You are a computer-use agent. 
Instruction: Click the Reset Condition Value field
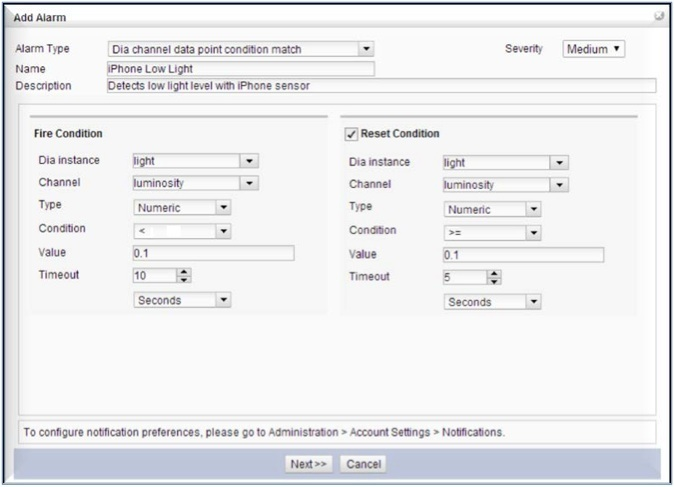pos(523,255)
